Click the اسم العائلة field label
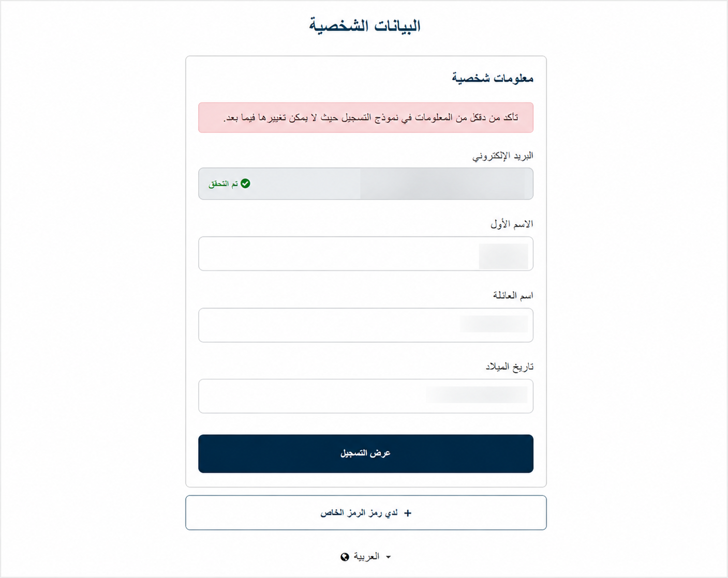Viewport: 728px width, 578px height. (513, 295)
